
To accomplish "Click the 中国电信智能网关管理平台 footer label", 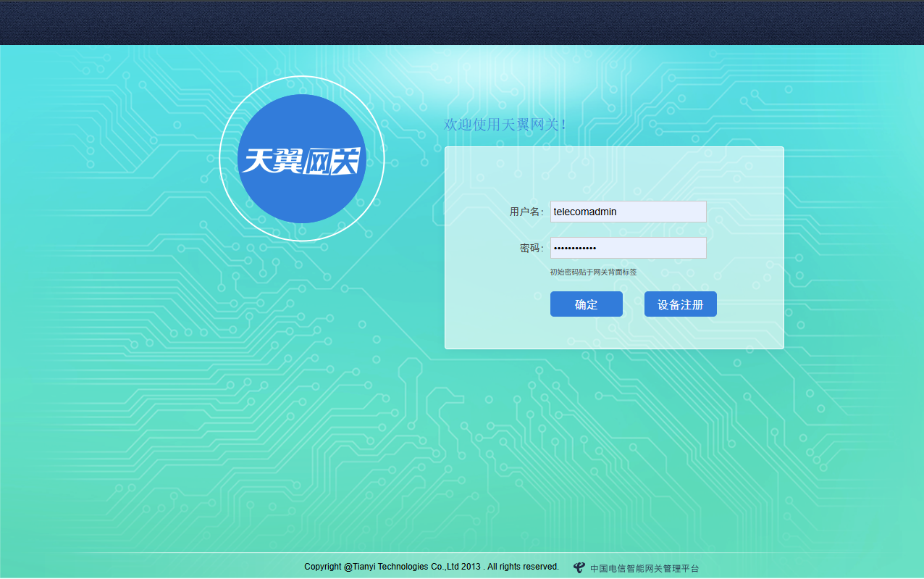I will point(644,567).
